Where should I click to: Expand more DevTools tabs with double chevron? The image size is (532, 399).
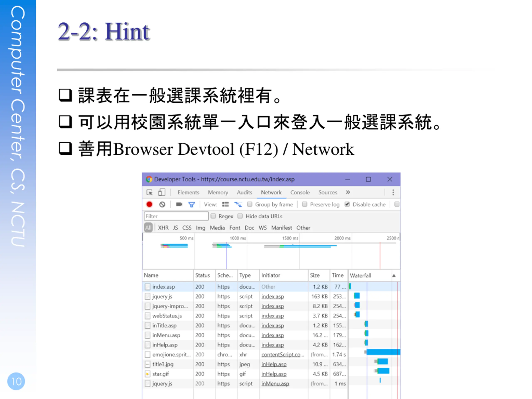tap(348, 192)
